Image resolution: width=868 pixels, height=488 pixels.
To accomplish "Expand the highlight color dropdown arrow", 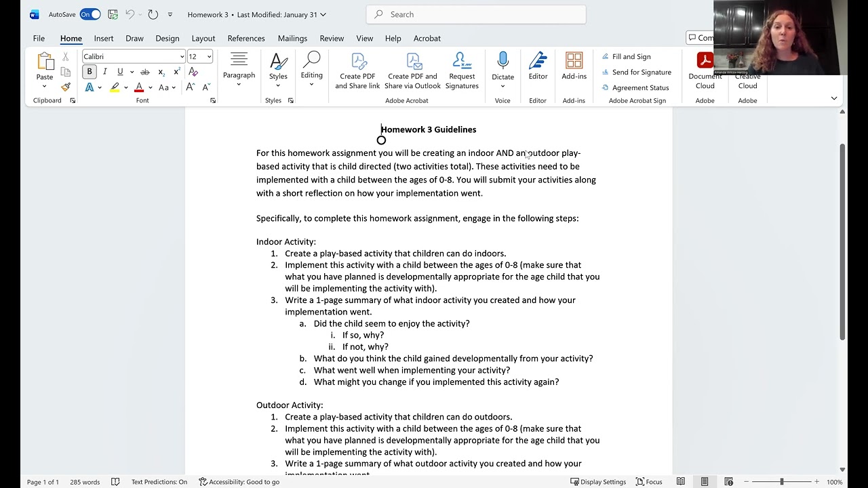I will [x=125, y=87].
